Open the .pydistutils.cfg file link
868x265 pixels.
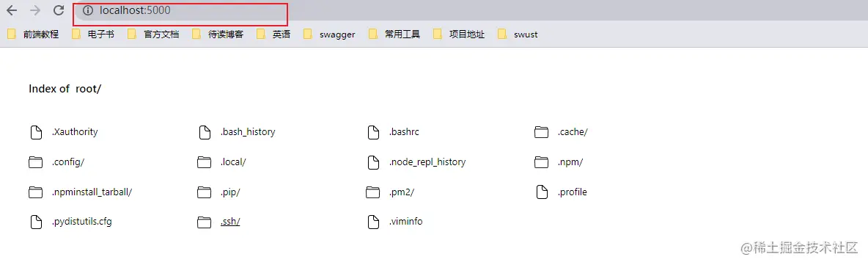[83, 222]
